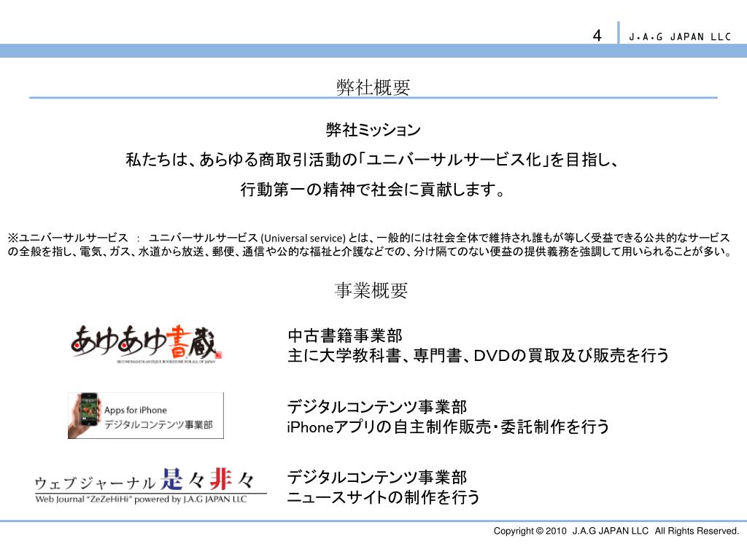This screenshot has width=747, height=560.
Task: Click デジタルコンテンツ事業部 text inside iPhone banner
Action: point(158,425)
